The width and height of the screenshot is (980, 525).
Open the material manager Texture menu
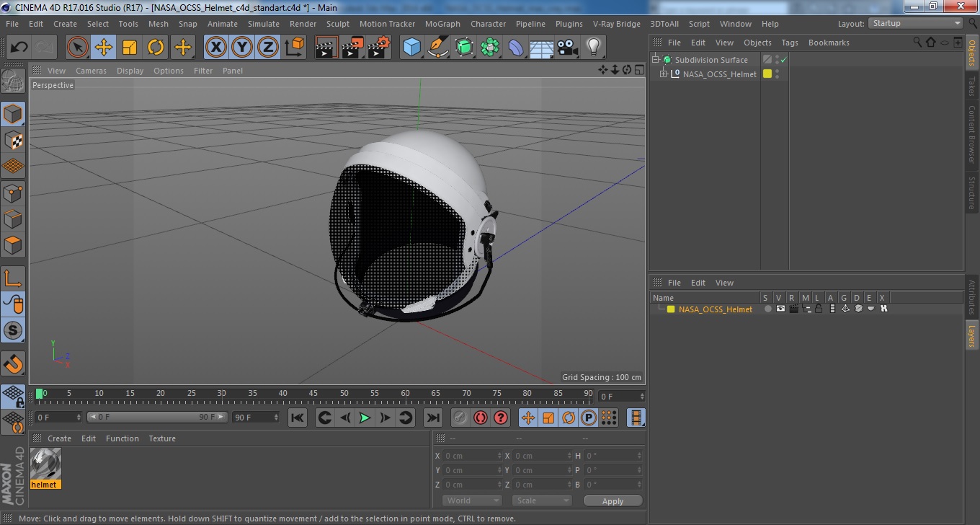click(x=162, y=438)
